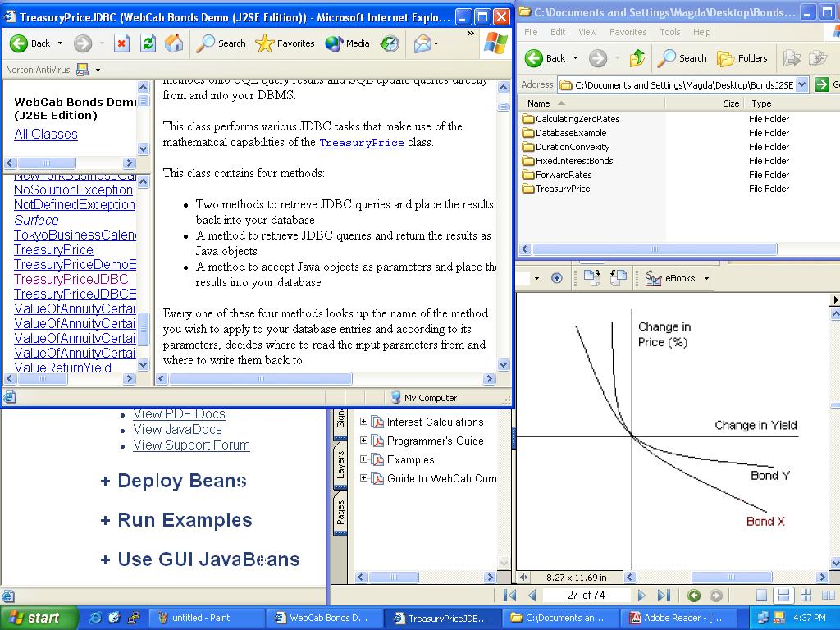Click the Back arrow in Internet Explorer

(19, 43)
